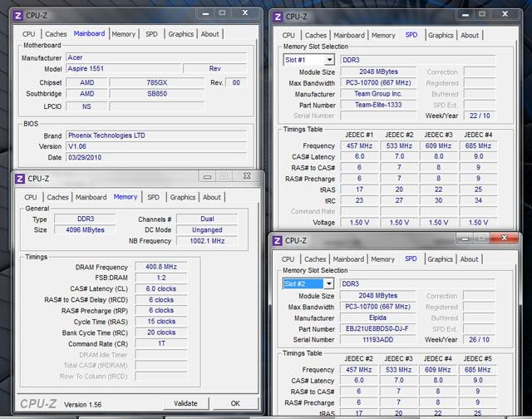
Task: Expand the Slot #1 memory slot dropdown
Action: (x=329, y=60)
